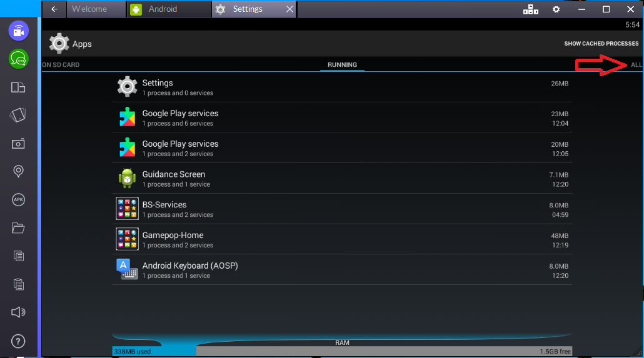
Task: Open the help question mark icon
Action: point(18,341)
